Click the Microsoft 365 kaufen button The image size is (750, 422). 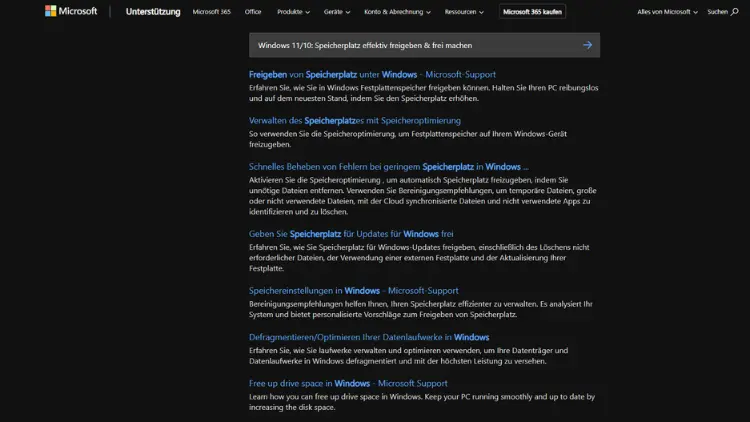click(x=532, y=11)
